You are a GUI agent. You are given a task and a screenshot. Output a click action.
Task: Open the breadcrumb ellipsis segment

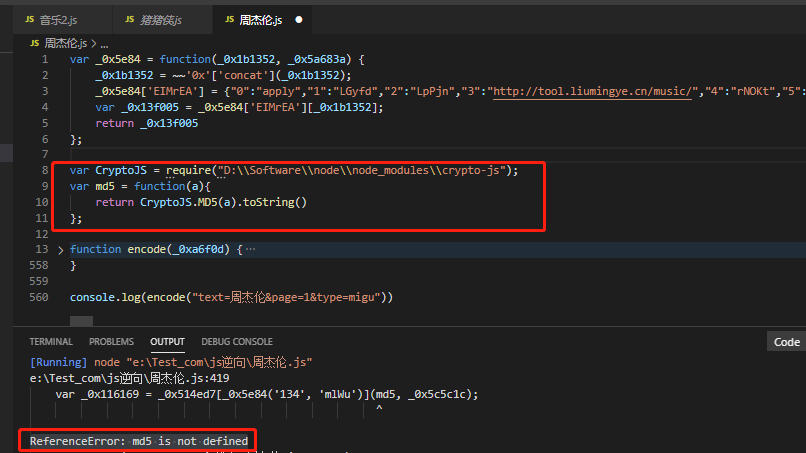[104, 44]
